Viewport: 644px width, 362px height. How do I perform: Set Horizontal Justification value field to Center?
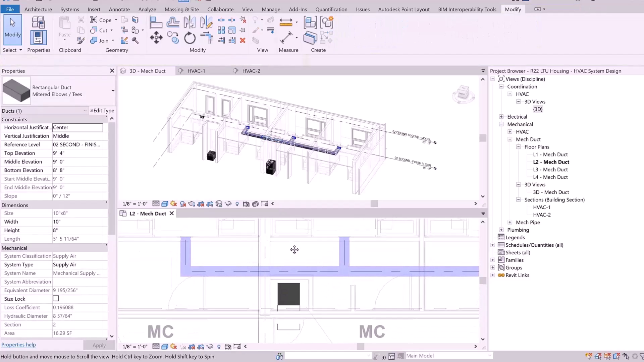77,127
